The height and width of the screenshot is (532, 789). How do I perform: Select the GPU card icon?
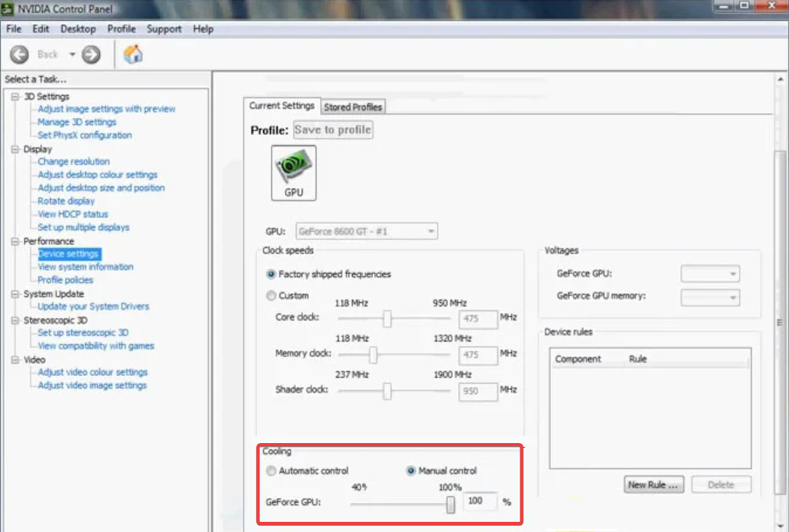pos(294,173)
